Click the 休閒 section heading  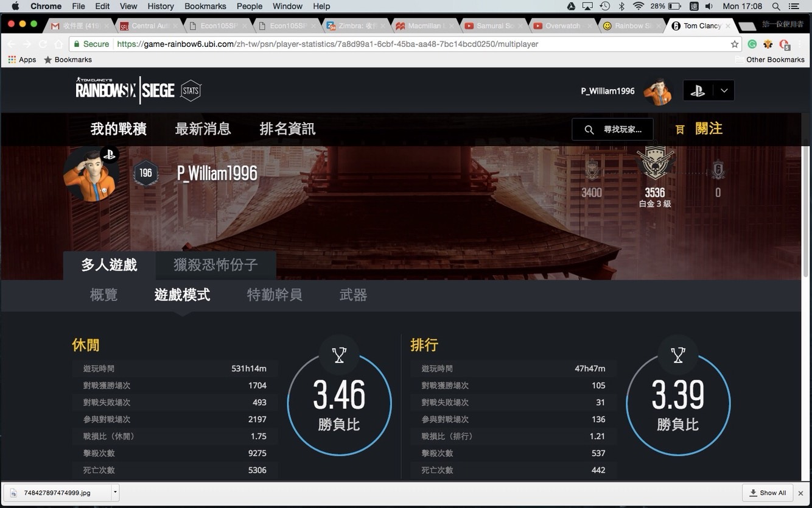click(x=86, y=345)
